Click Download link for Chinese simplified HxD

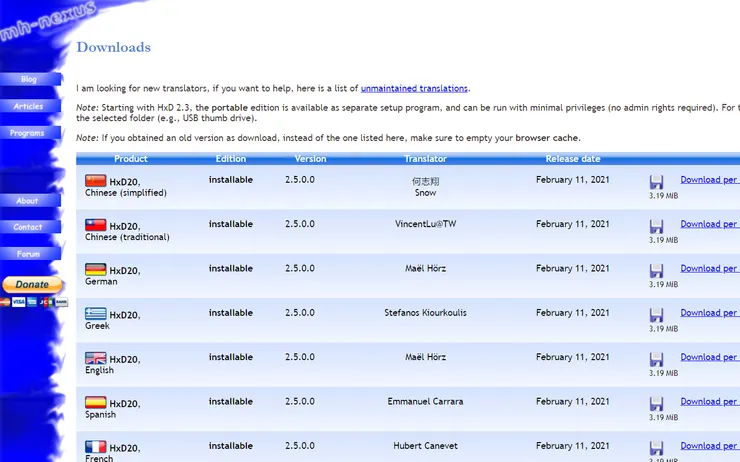710,180
